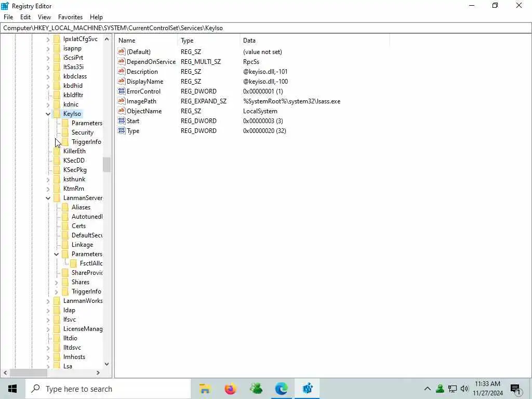532x399 pixels.
Task: Click the folder icon of KeyIso key
Action: [x=57, y=114]
